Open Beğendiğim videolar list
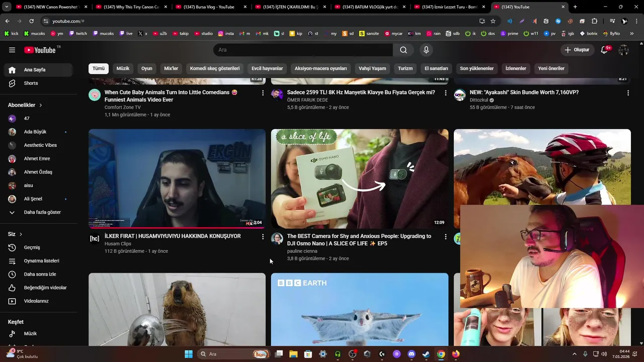644x362 pixels. (x=38, y=288)
